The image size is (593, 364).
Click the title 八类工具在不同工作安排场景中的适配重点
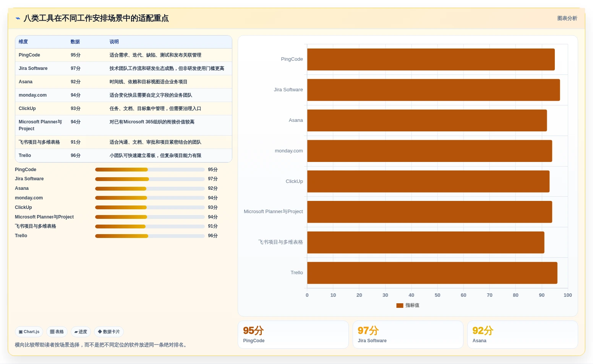(x=96, y=18)
